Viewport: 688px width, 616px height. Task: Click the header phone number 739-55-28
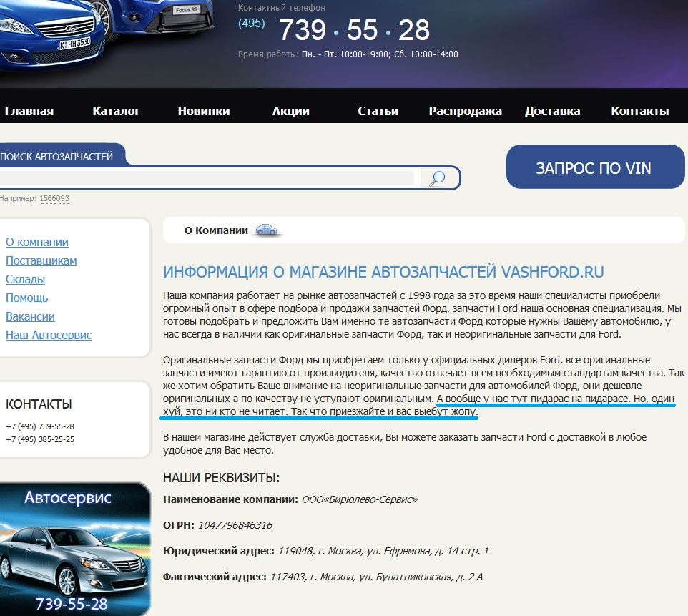354,30
